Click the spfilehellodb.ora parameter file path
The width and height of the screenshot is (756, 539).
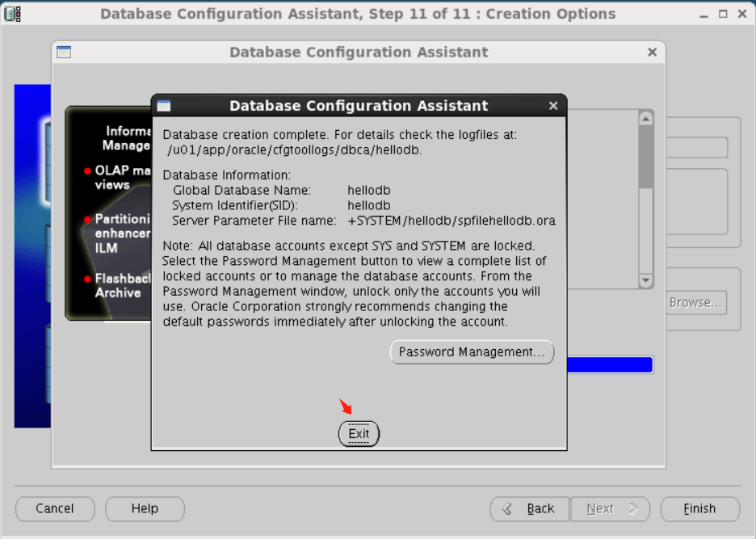click(451, 221)
